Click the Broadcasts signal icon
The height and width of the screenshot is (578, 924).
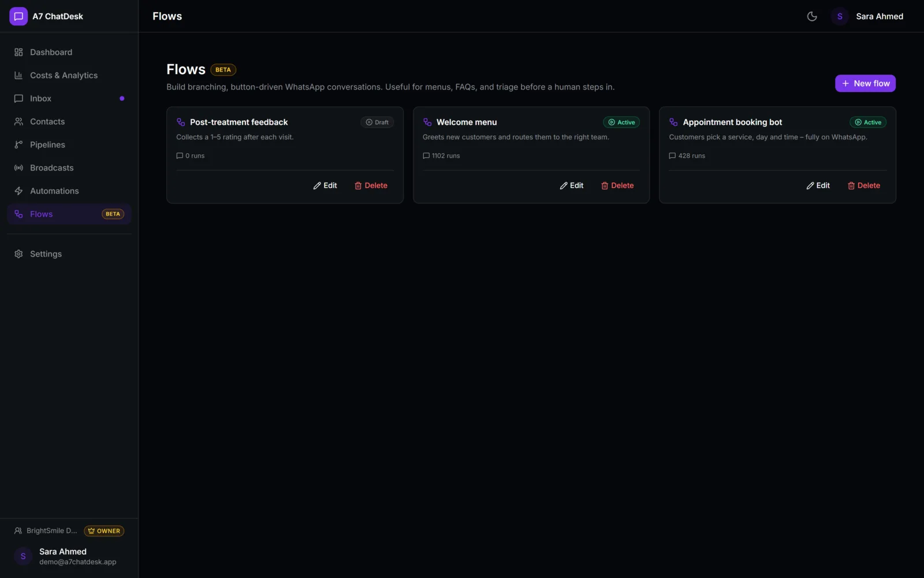(18, 168)
